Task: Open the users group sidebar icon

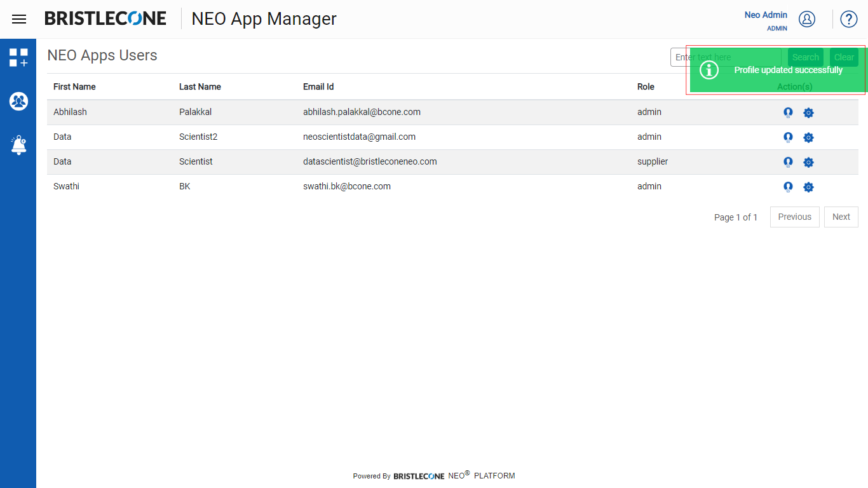Action: pyautogui.click(x=18, y=101)
